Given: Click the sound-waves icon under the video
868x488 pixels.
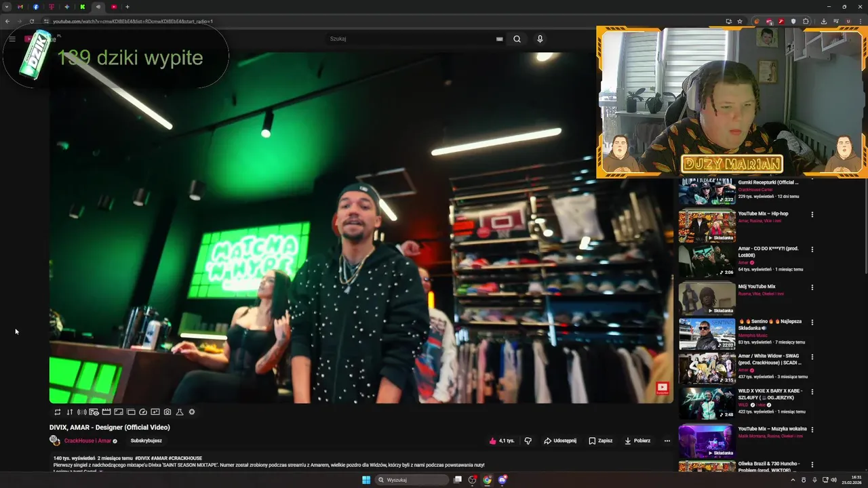Looking at the screenshot, I should pos(81,412).
